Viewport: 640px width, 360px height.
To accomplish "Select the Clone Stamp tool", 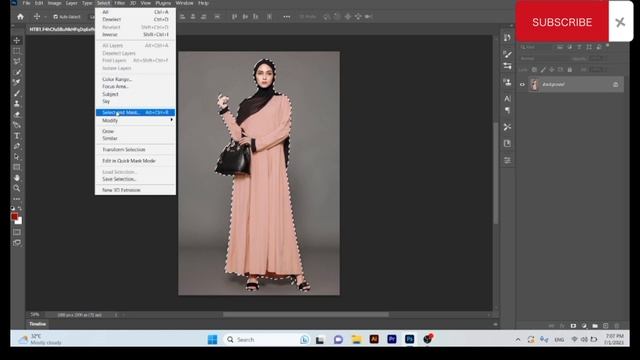I will [17, 104].
